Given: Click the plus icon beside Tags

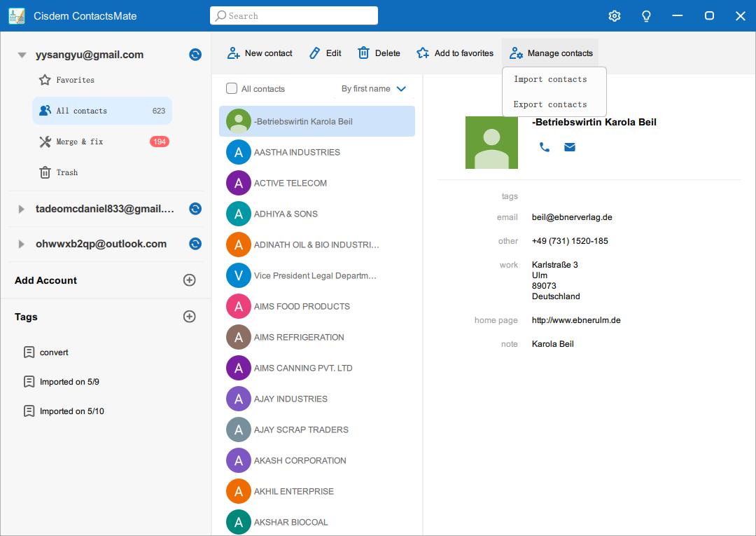Looking at the screenshot, I should 190,317.
